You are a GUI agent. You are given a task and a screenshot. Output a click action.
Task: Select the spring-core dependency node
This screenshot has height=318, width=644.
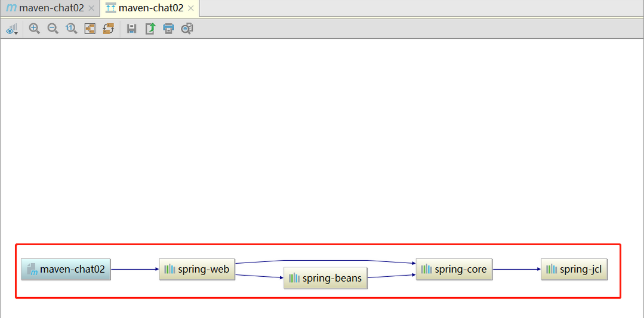click(454, 270)
